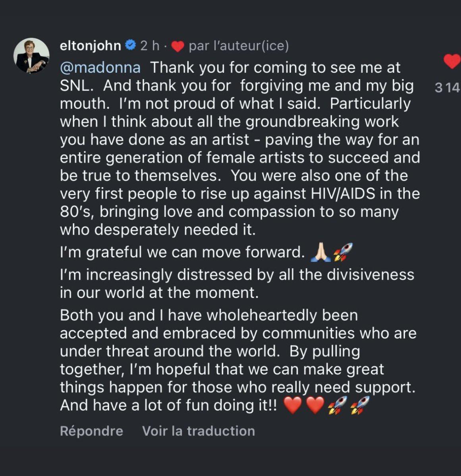Viewport: 461px width, 476px height.
Task: Click the 'par l'auteur(ice)' label
Action: [x=239, y=46]
